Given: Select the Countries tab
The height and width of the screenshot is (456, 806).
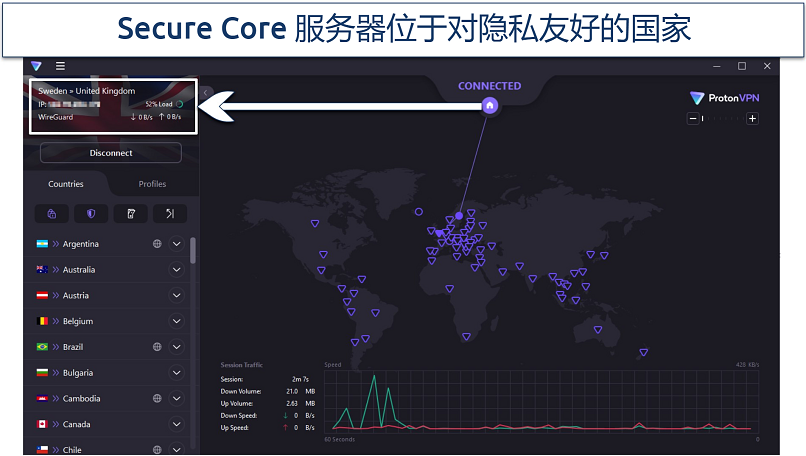Looking at the screenshot, I should [x=66, y=184].
